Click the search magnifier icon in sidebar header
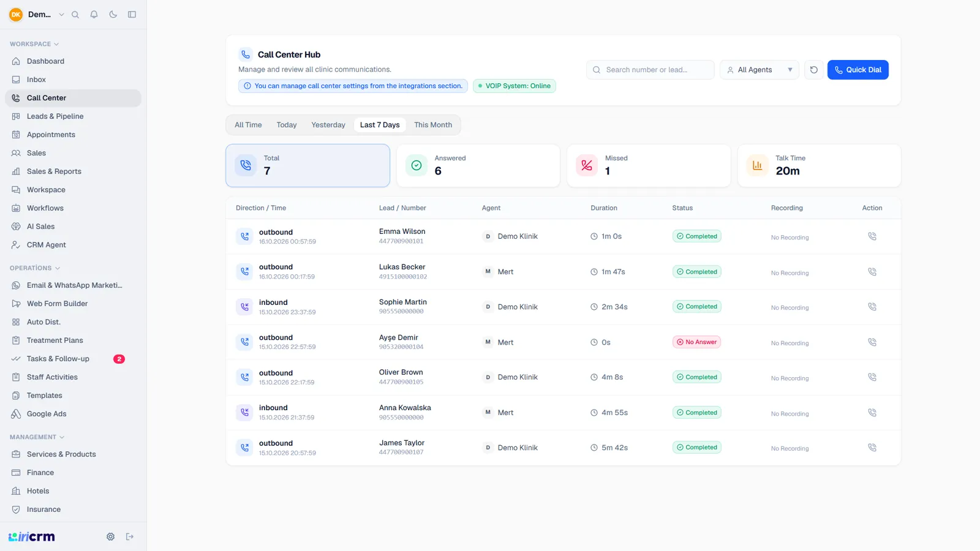This screenshot has height=551, width=980. (x=75, y=15)
